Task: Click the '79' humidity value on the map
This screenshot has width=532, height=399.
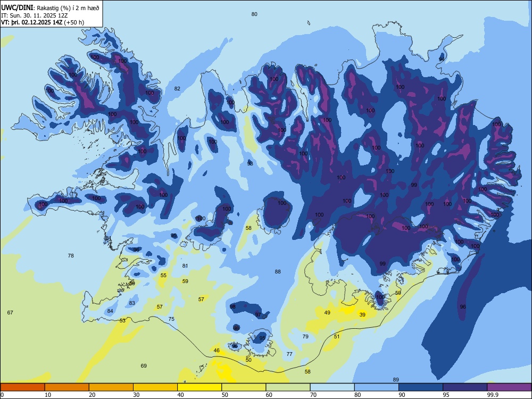Action: 305,337
